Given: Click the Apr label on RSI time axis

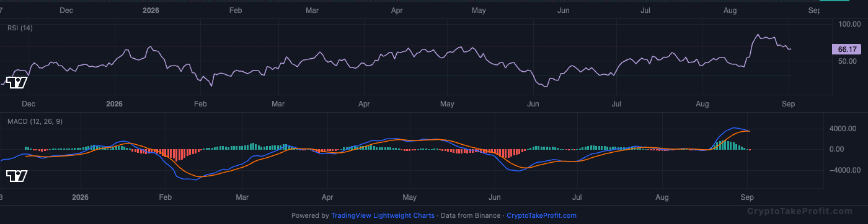Looking at the screenshot, I should pyautogui.click(x=364, y=104).
